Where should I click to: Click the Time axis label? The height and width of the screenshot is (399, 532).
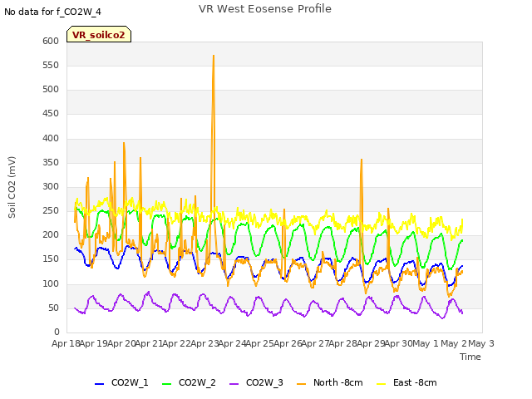(x=470, y=357)
